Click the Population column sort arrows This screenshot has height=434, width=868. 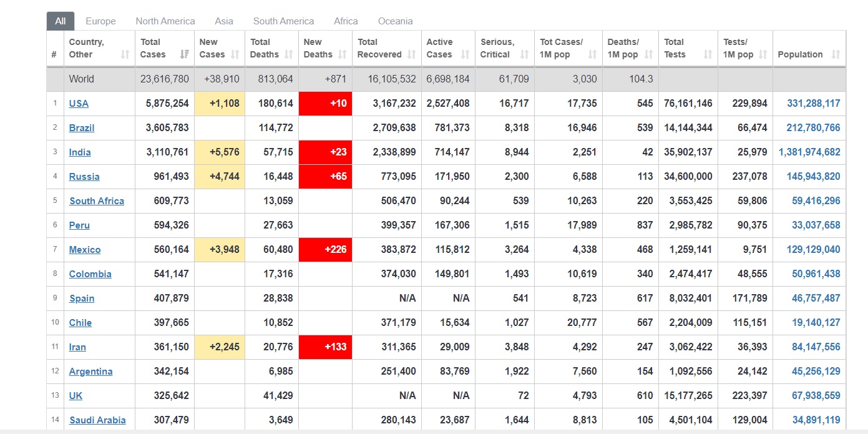click(836, 55)
